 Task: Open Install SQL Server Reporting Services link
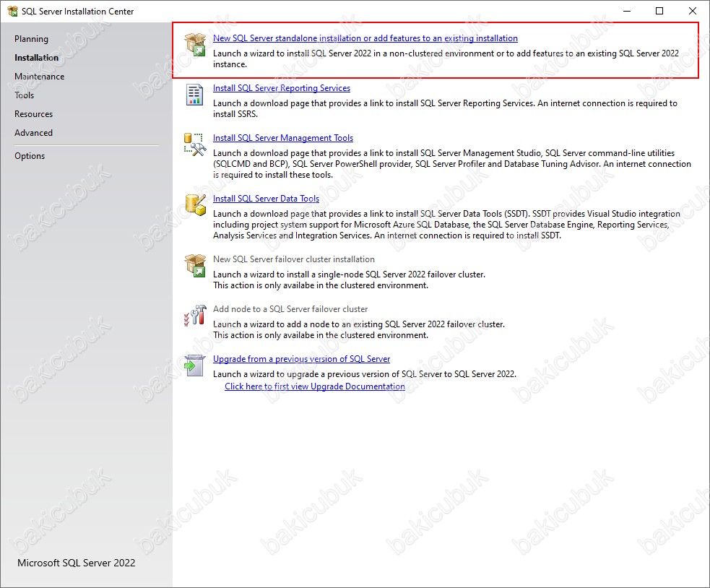click(282, 88)
